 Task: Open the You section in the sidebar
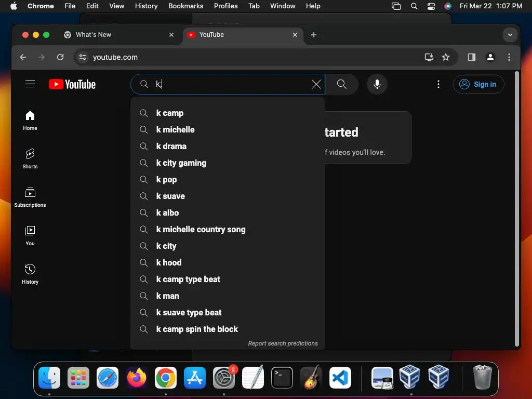click(x=30, y=235)
